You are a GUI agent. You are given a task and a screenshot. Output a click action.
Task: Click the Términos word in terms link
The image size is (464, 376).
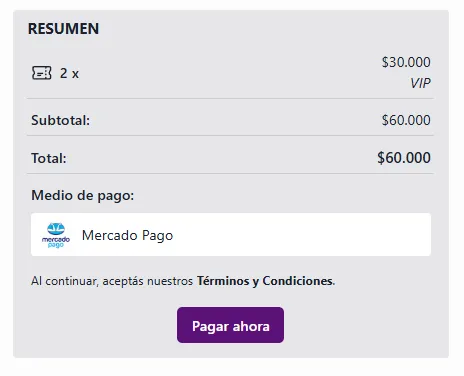click(223, 281)
